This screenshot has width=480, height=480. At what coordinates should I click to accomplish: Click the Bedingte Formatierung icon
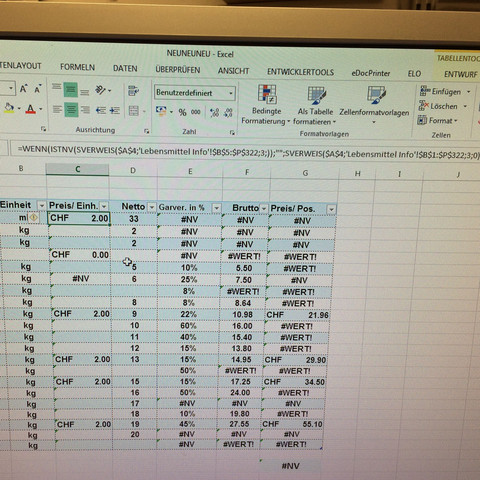click(x=267, y=94)
